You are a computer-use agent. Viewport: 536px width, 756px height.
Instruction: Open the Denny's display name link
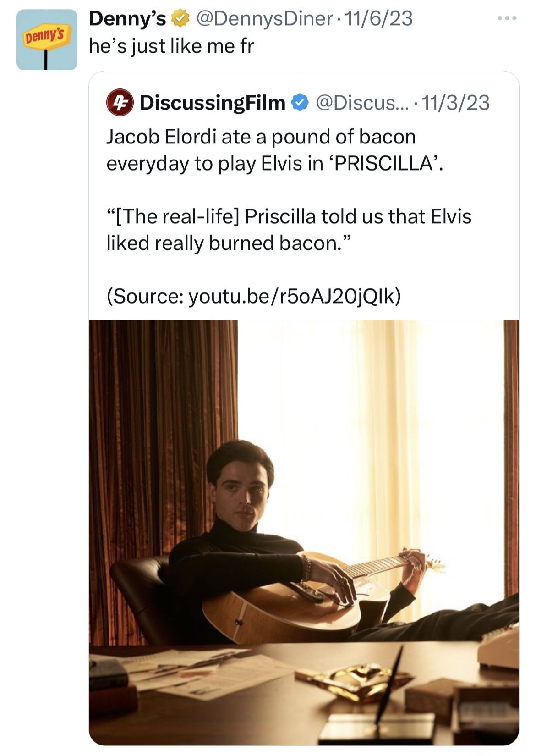tap(127, 19)
